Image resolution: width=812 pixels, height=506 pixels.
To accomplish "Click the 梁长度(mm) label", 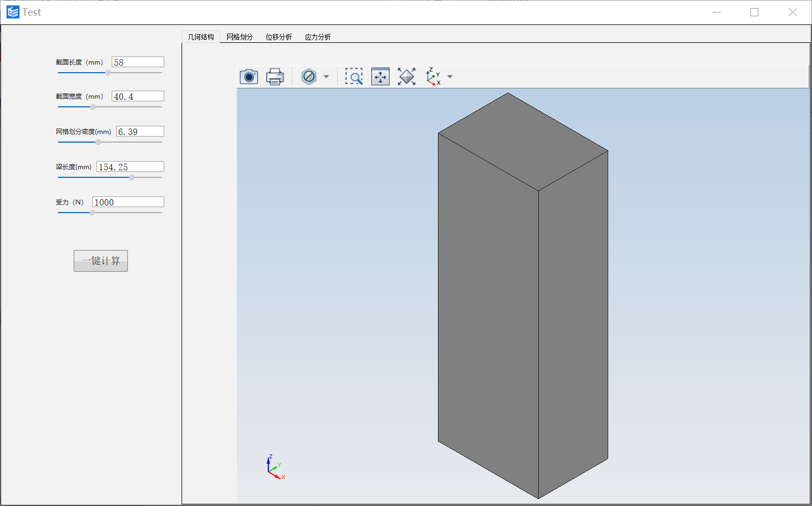I will [x=74, y=167].
